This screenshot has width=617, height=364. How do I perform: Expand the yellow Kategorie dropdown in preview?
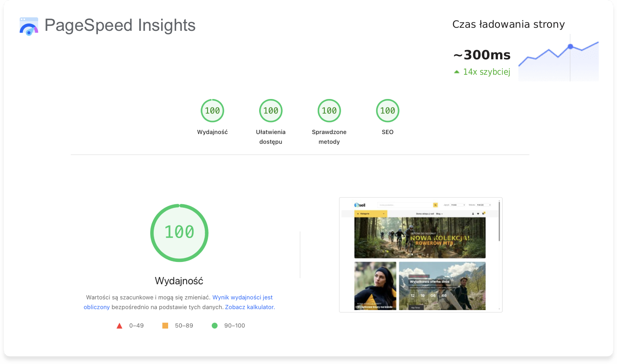click(x=370, y=213)
